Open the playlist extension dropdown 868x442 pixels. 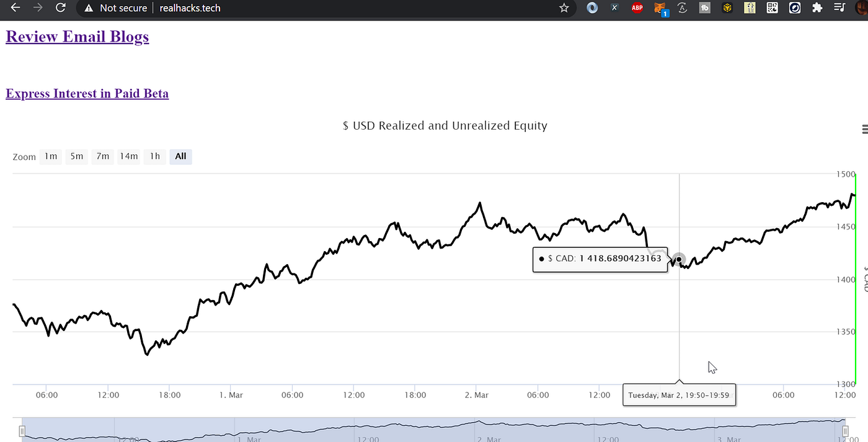(x=839, y=8)
